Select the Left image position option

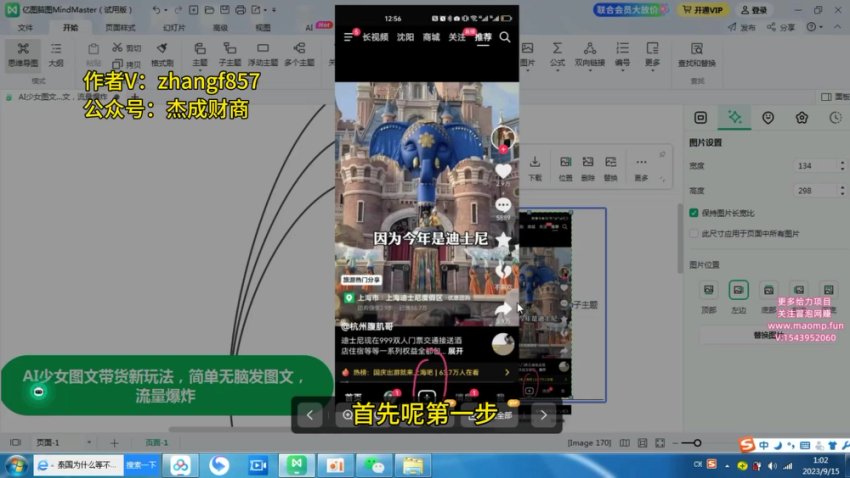click(x=738, y=290)
